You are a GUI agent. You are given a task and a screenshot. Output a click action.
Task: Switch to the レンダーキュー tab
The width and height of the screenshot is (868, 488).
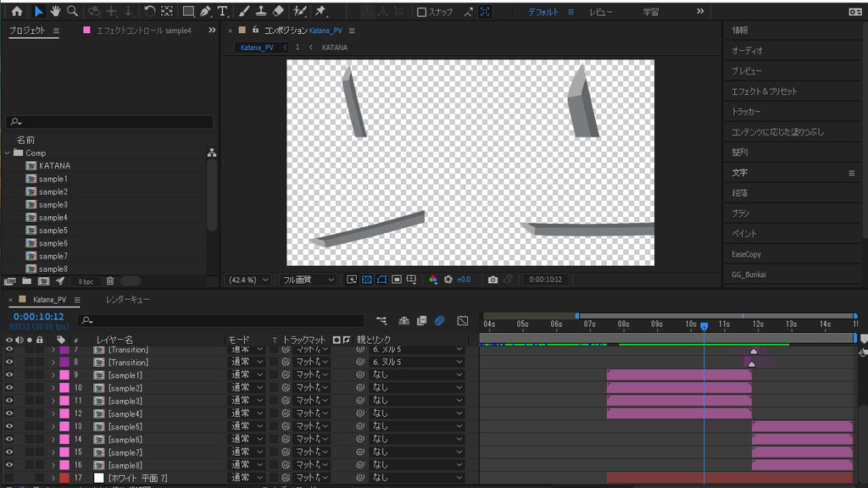128,300
